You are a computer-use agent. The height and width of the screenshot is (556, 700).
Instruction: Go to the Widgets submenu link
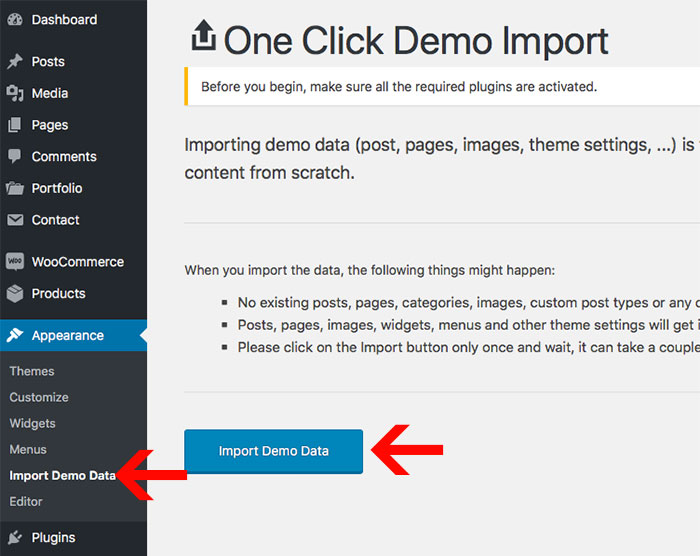tap(33, 423)
